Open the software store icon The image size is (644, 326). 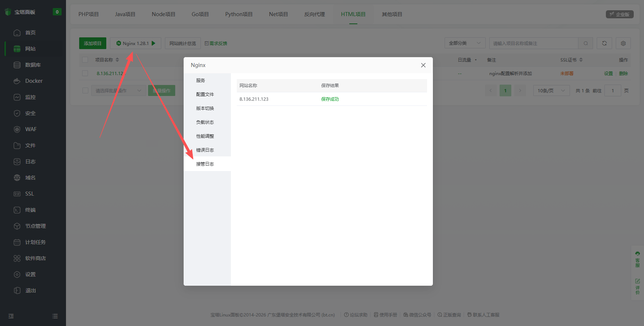[17, 258]
